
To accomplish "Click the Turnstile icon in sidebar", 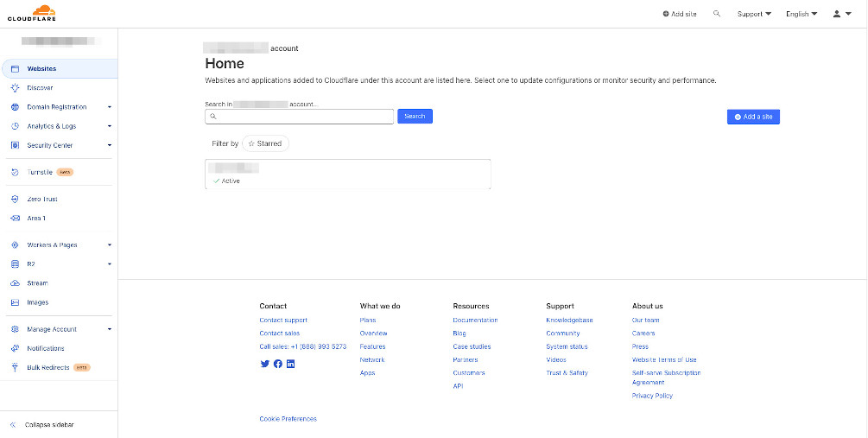I will tap(15, 172).
